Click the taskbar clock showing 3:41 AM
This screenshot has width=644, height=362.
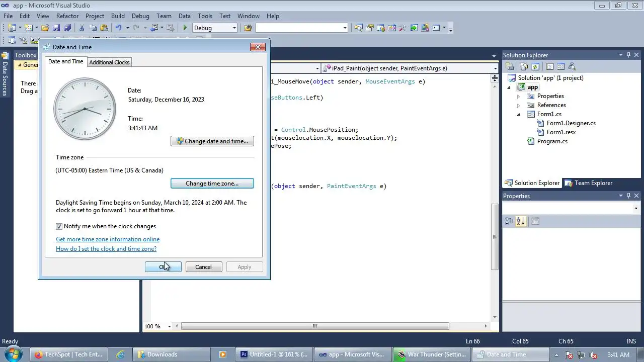pos(618,354)
